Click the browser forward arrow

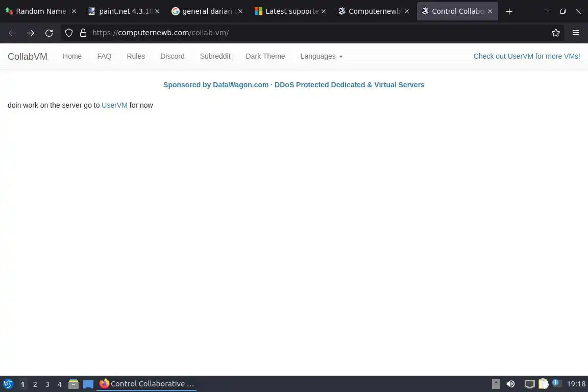point(31,33)
